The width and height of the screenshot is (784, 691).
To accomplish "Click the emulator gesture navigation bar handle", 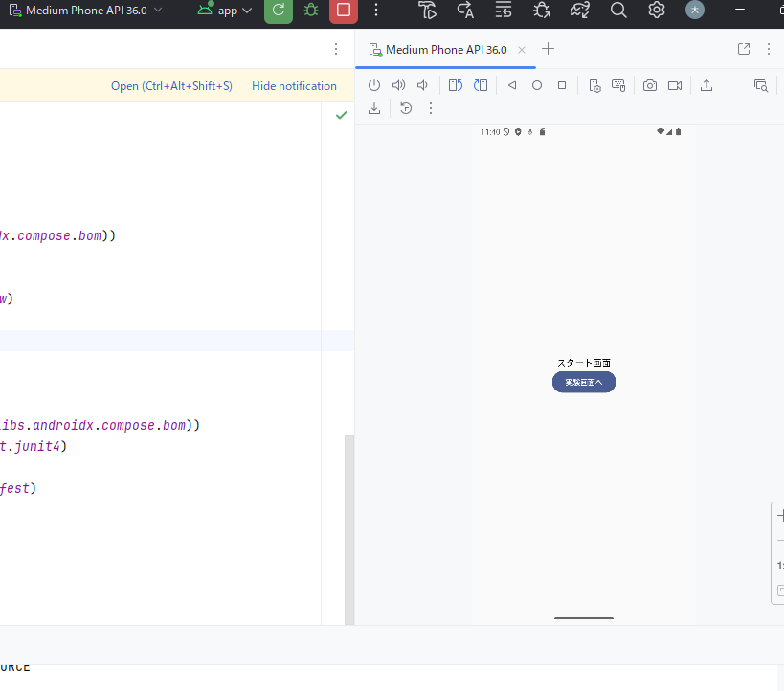I will [x=584, y=618].
